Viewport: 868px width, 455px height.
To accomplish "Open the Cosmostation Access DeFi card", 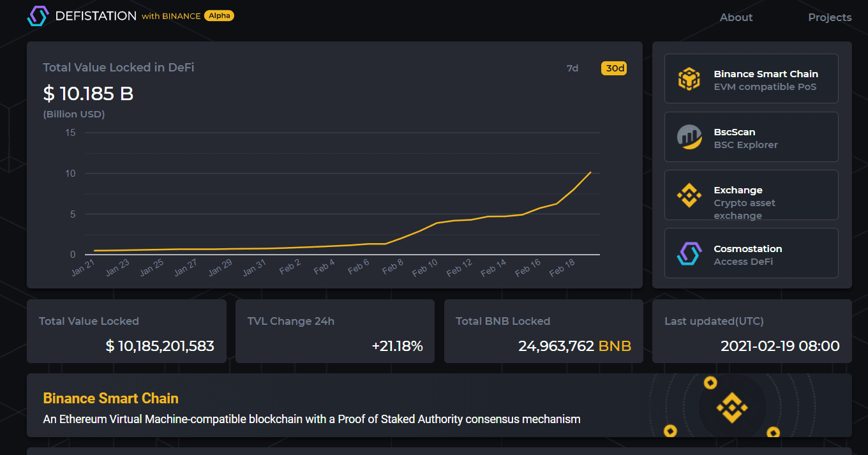I will point(751,253).
